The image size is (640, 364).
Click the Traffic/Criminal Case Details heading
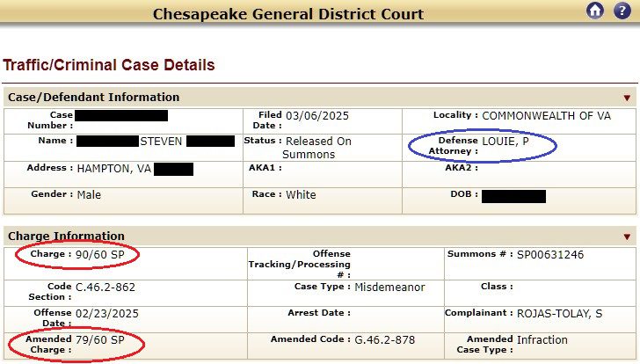(x=109, y=65)
